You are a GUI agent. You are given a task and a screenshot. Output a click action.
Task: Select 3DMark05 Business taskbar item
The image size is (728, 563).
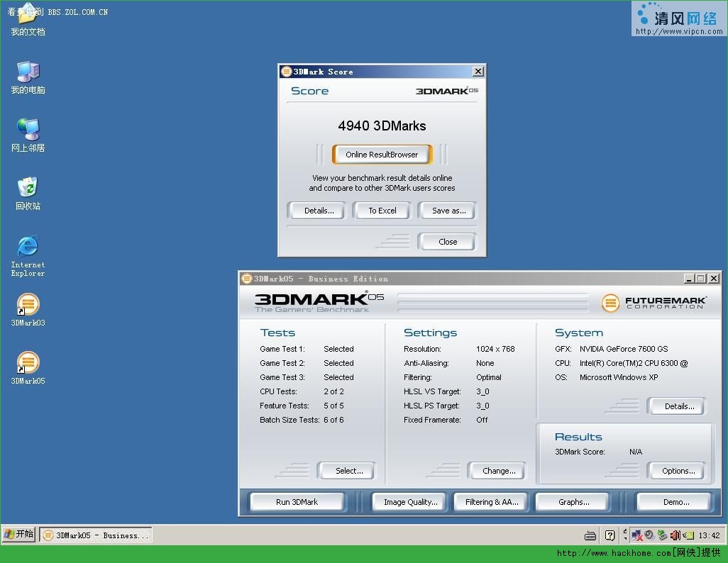point(96,535)
